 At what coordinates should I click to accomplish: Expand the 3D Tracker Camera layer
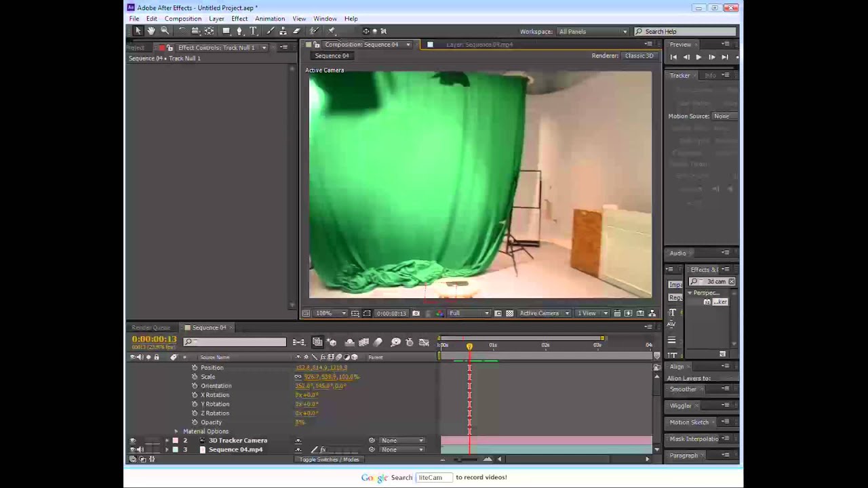pos(167,441)
